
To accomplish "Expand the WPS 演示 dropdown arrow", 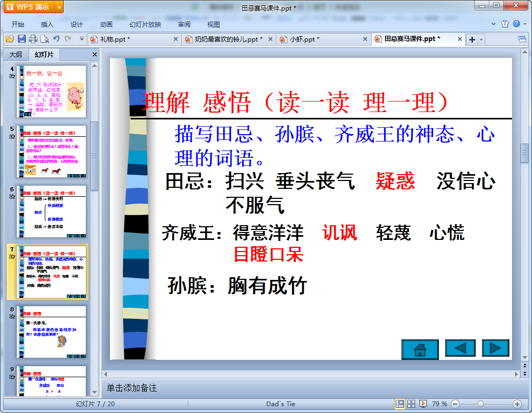I will tap(59, 7).
